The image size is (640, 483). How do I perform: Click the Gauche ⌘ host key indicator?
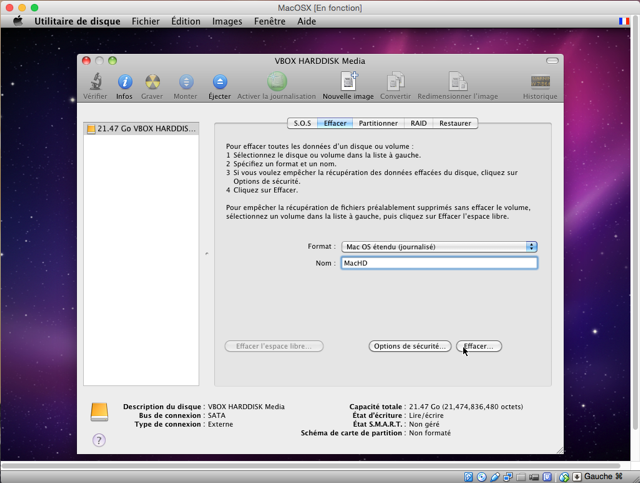click(x=603, y=476)
